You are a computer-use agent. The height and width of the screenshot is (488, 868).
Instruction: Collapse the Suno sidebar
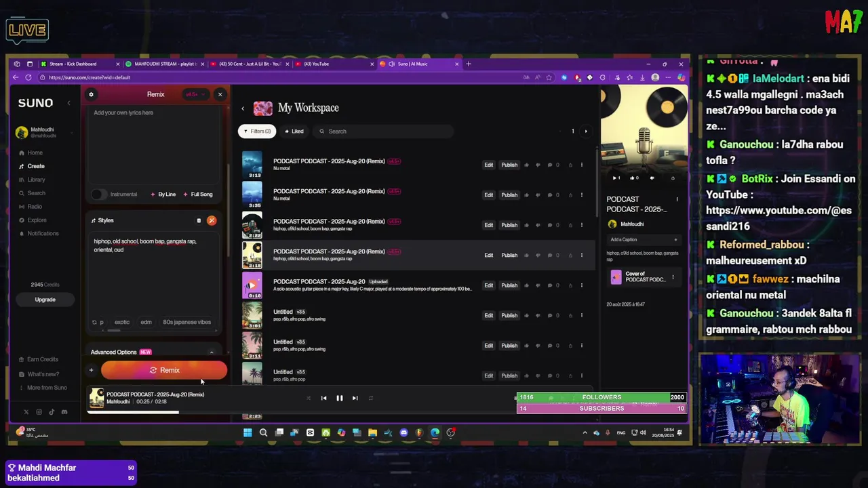68,103
